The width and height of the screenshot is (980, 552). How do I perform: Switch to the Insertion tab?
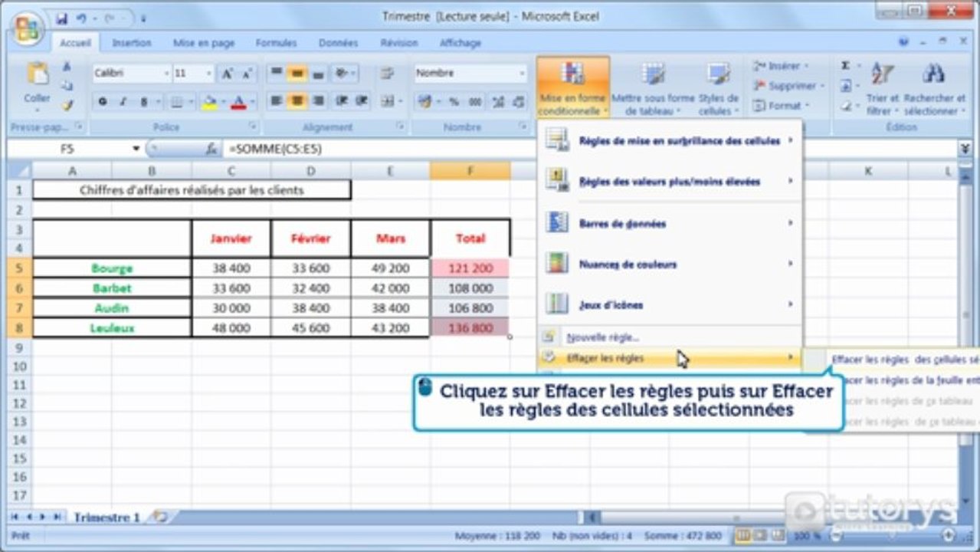tap(132, 43)
